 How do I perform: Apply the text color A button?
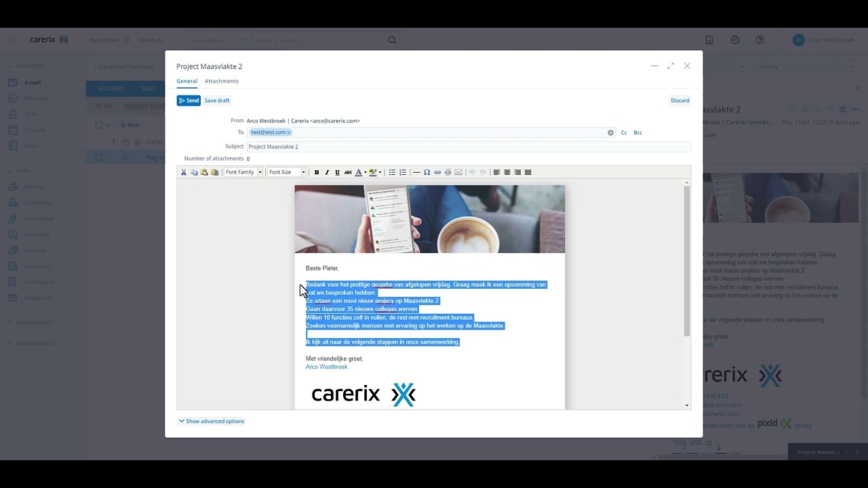358,172
